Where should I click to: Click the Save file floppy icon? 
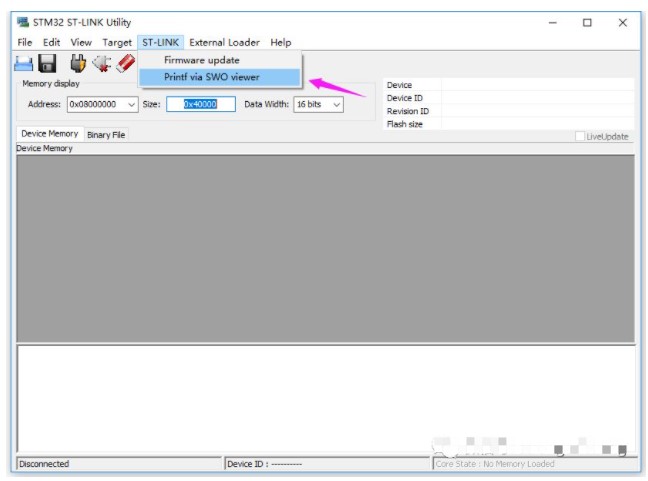[x=48, y=64]
